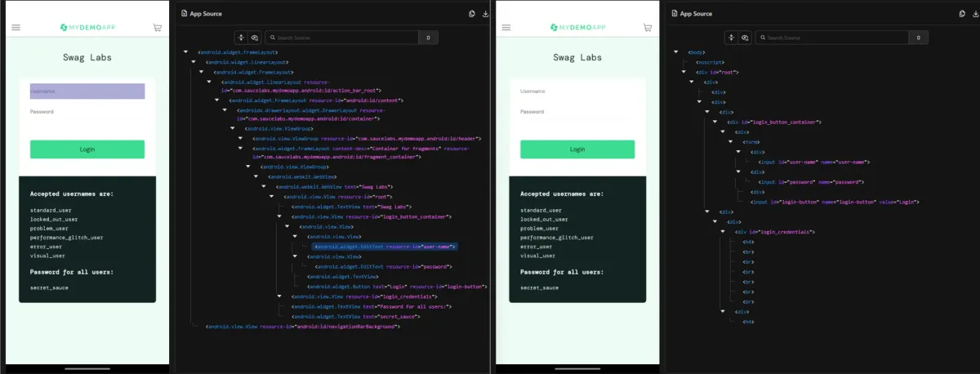Click the Login button in left app preview
The width and height of the screenshot is (980, 374).
(x=87, y=149)
